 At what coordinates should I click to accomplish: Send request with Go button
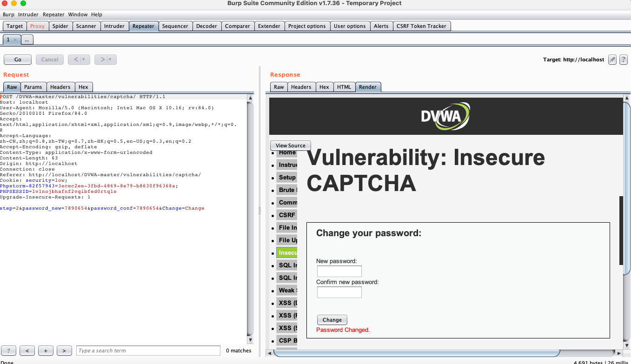18,60
